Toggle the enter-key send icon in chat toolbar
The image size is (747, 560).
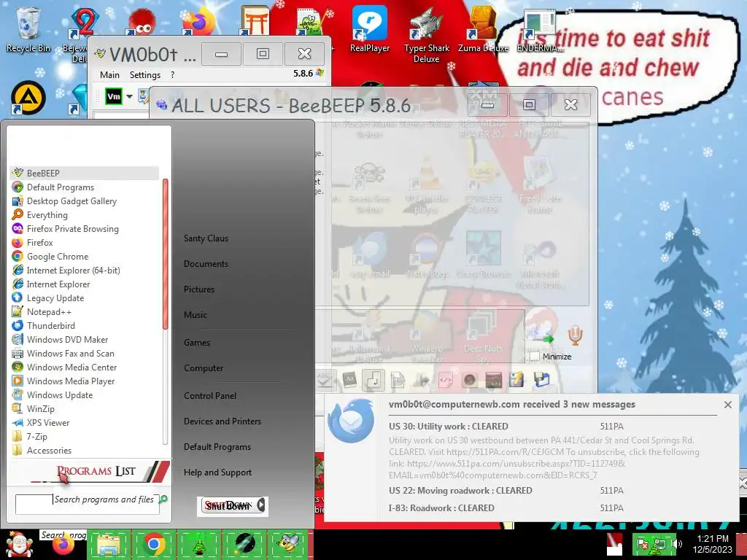pyautogui.click(x=373, y=380)
